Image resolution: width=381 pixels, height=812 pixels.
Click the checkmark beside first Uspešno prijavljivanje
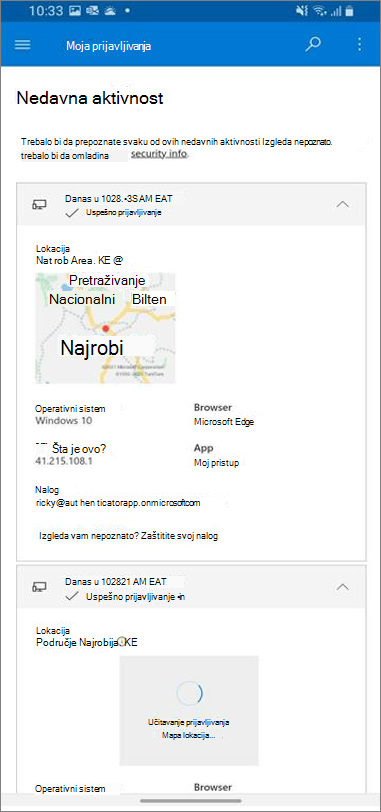click(x=72, y=213)
